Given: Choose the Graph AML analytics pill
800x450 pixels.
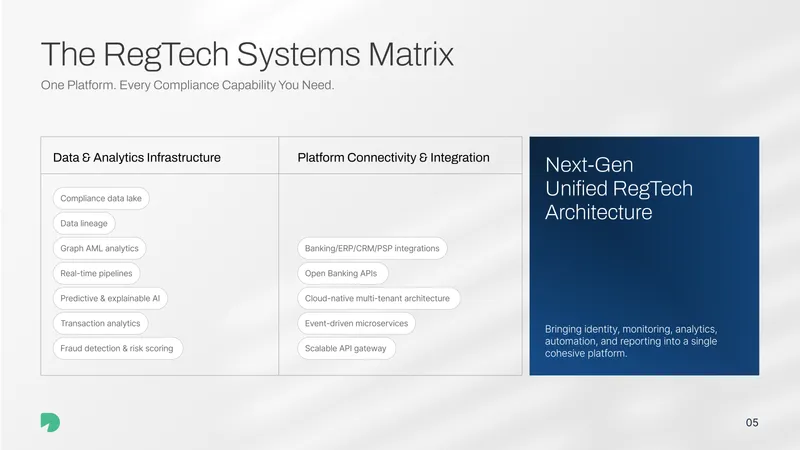Looking at the screenshot, I should [99, 248].
